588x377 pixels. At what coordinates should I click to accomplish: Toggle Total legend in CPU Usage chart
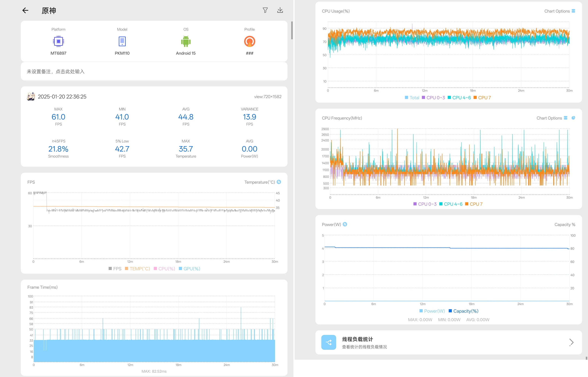pos(412,98)
